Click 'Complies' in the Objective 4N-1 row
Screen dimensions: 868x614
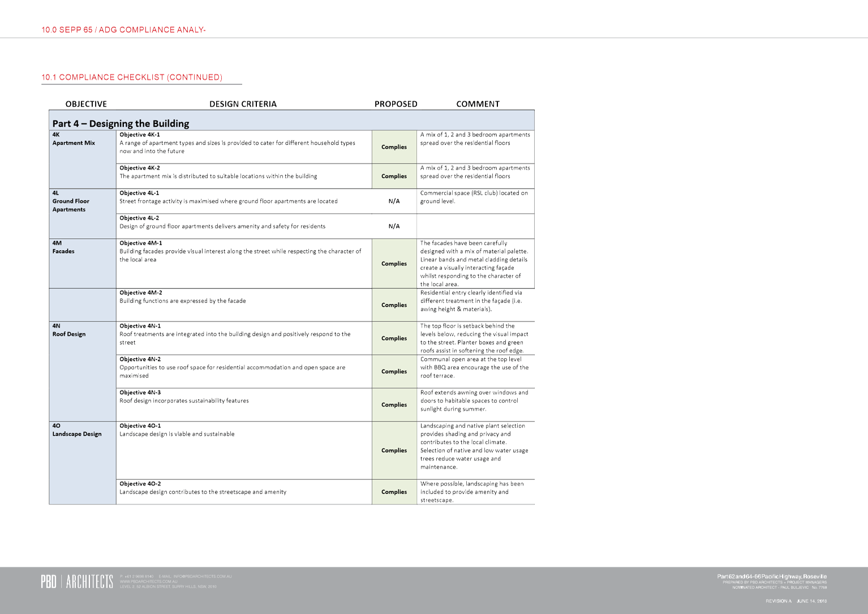point(394,338)
